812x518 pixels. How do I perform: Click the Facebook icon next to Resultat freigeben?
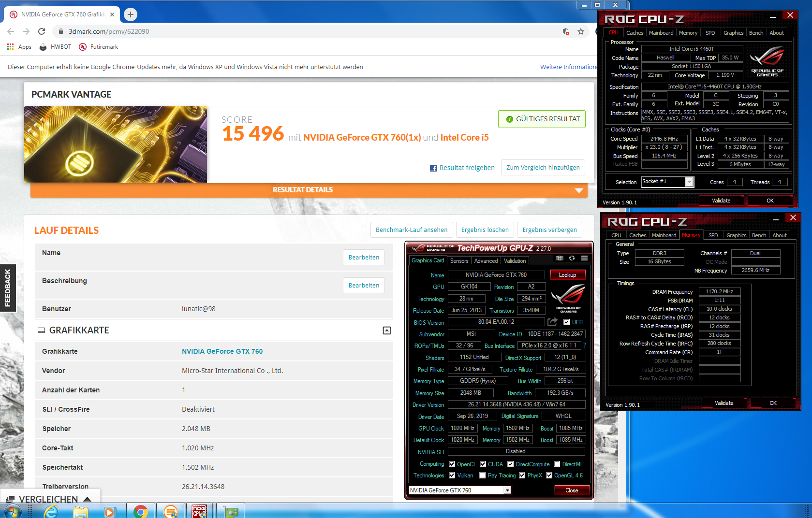click(433, 168)
